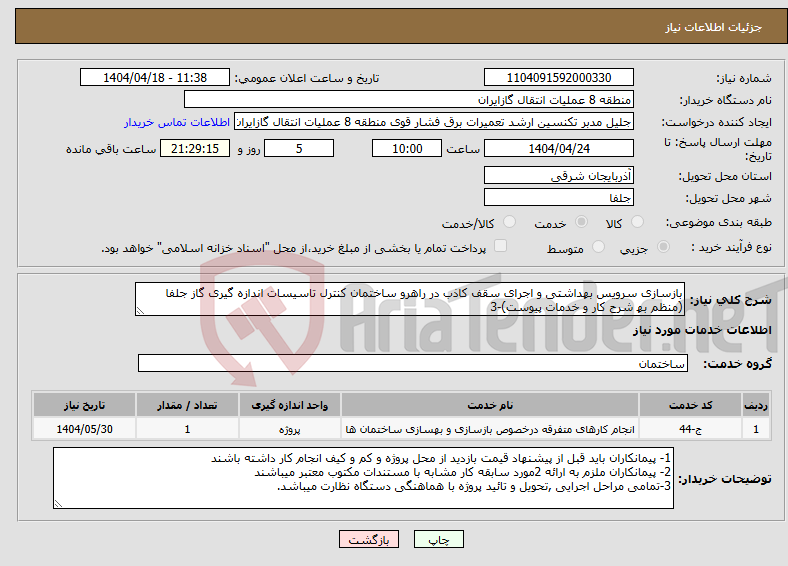Viewport: 788px width, 566px height.
Task: Select the متوسط purchase type radio
Action: [x=598, y=247]
